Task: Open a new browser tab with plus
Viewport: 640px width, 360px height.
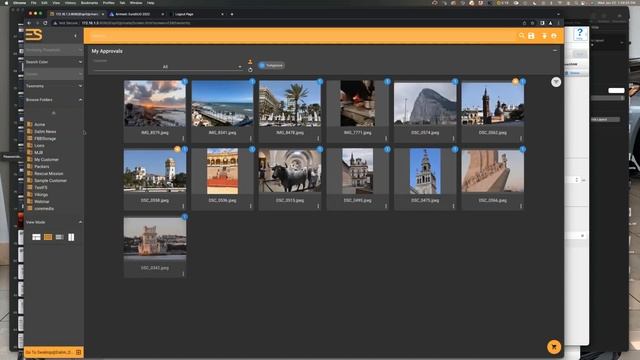Action: pos(232,14)
